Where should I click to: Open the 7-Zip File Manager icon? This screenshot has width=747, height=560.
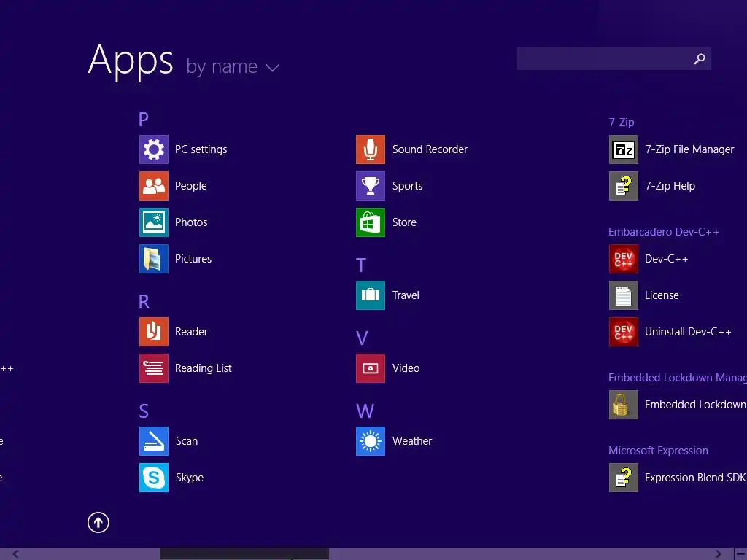tap(623, 149)
